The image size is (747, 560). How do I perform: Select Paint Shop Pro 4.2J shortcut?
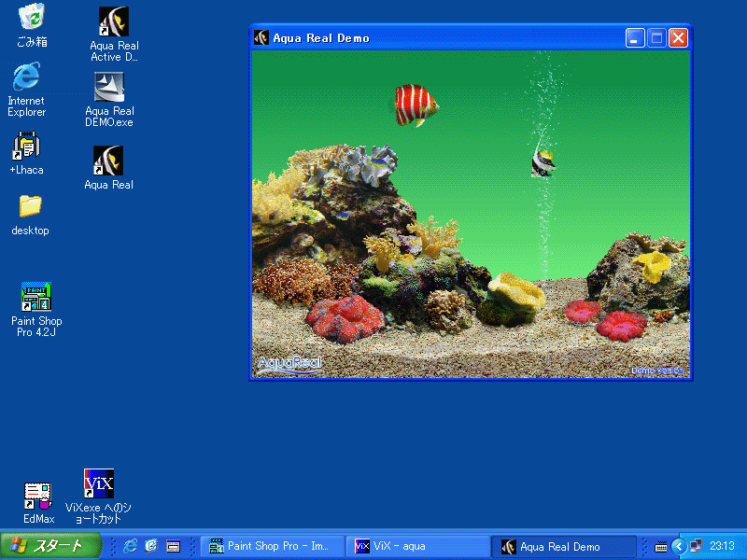tap(36, 309)
